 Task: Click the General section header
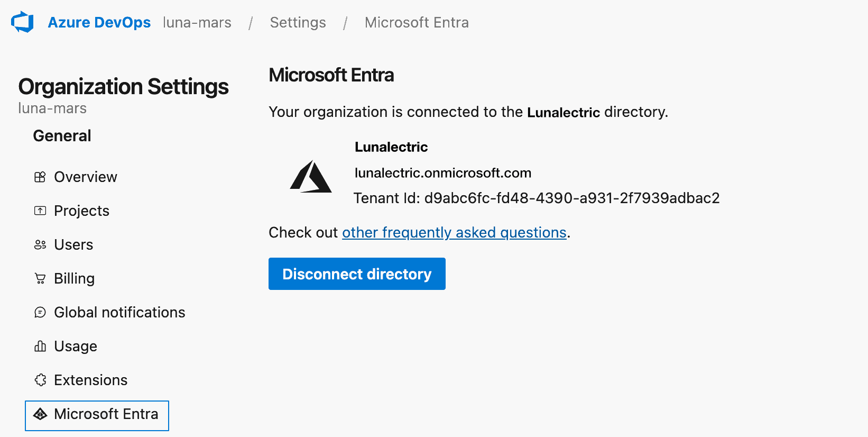point(62,136)
